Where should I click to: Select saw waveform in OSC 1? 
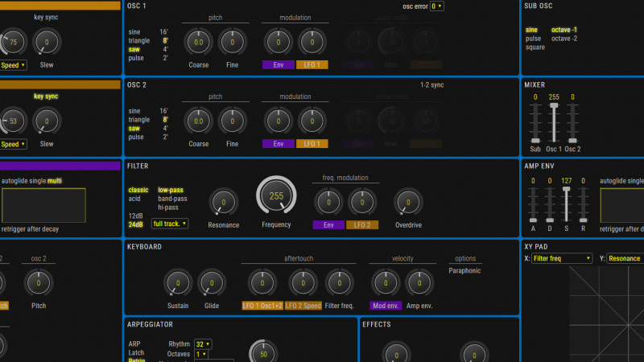click(134, 49)
